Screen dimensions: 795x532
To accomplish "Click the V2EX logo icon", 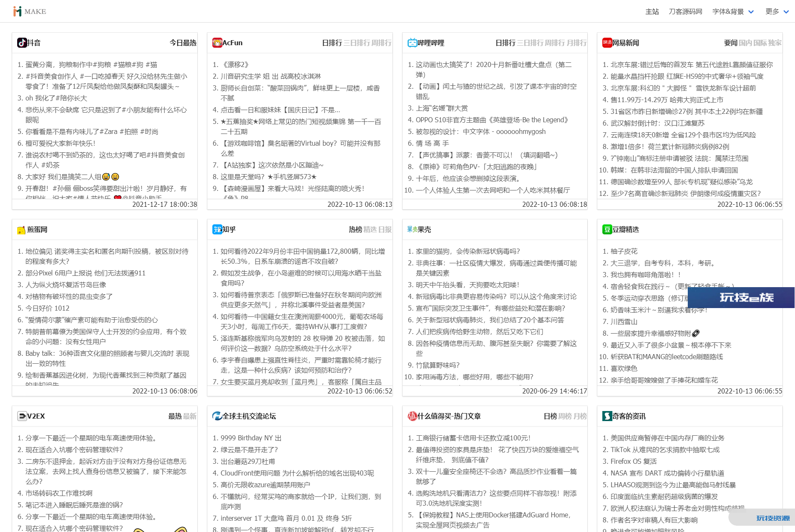I will click(22, 416).
